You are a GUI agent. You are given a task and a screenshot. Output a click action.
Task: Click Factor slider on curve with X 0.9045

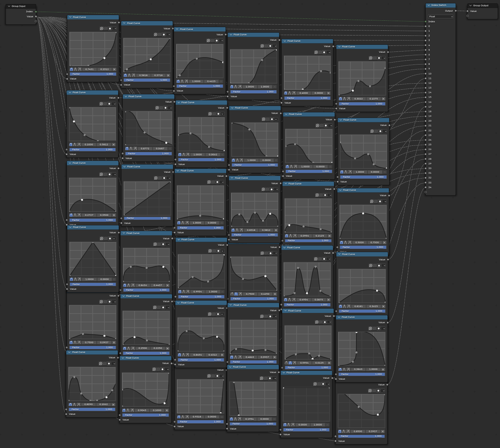146,415
